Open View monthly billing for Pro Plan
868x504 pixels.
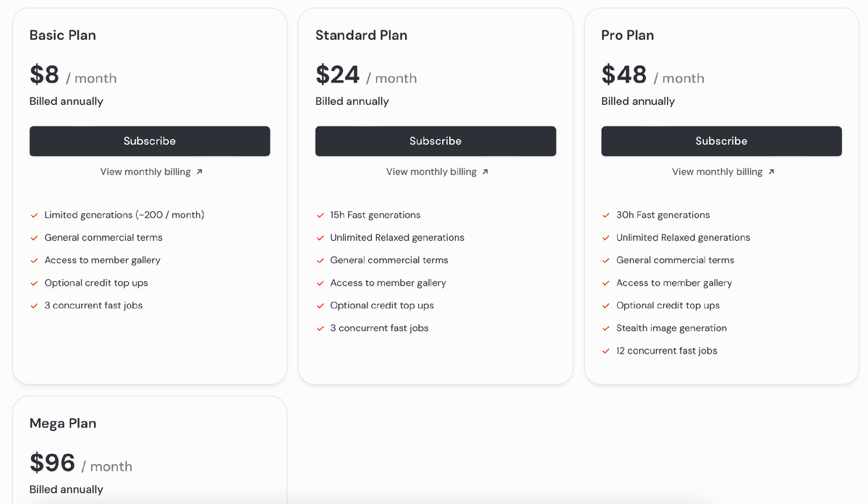coord(717,172)
